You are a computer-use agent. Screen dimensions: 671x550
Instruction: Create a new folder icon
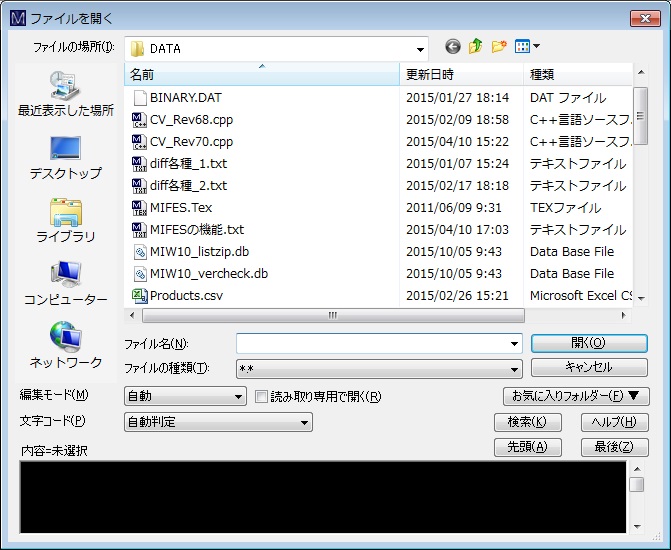pyautogui.click(x=499, y=47)
